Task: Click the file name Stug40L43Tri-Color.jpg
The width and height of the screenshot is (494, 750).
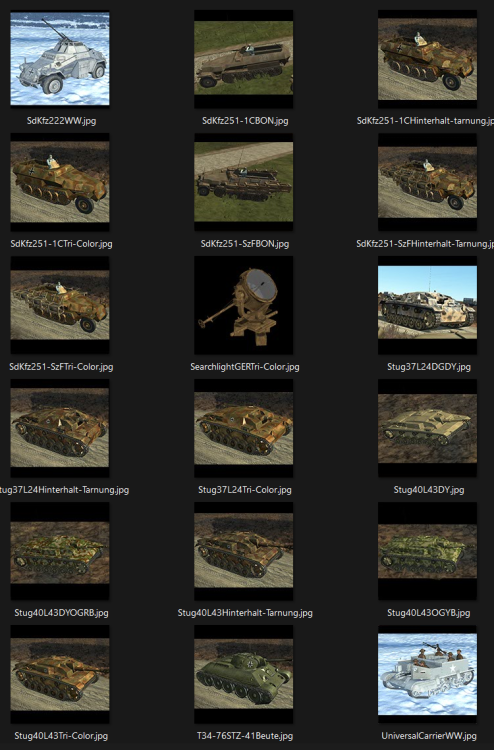Action: click(61, 736)
